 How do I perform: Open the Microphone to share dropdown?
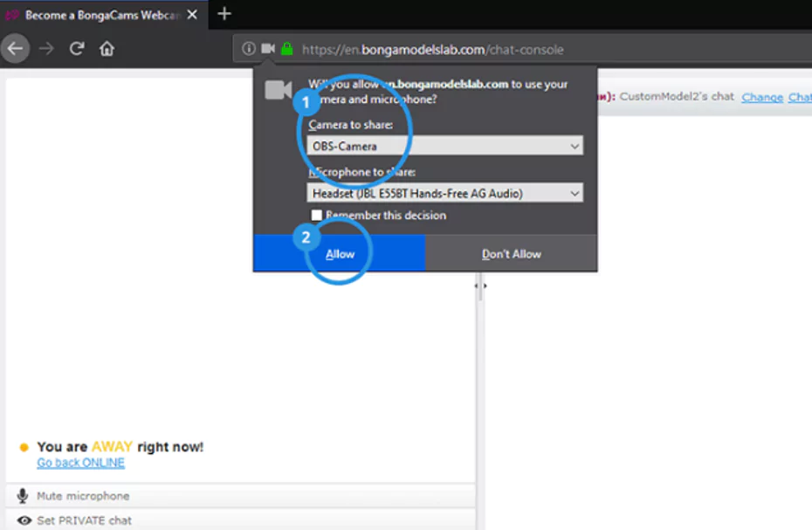444,193
